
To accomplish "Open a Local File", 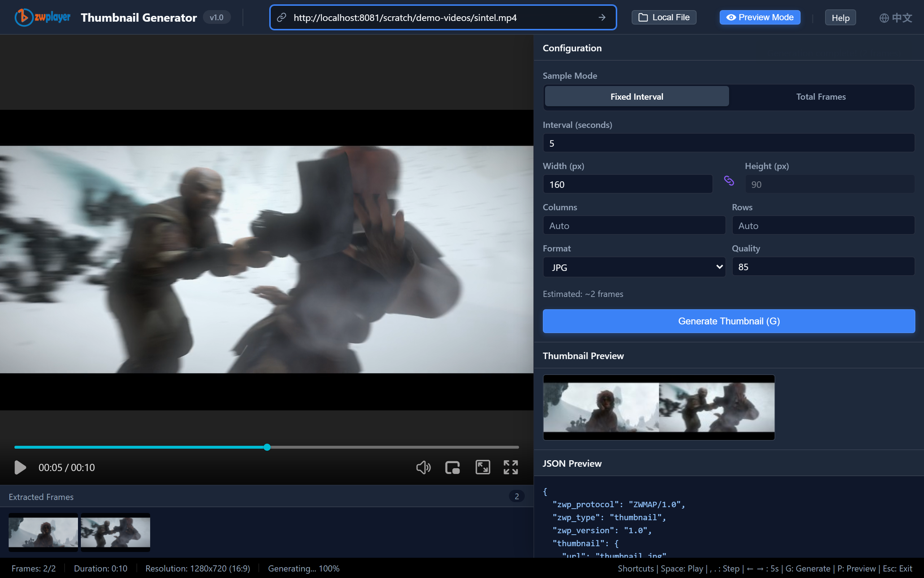I will pos(664,17).
